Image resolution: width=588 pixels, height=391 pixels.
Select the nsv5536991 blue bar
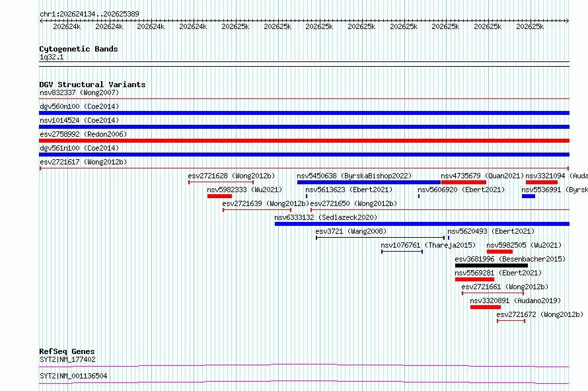point(529,196)
